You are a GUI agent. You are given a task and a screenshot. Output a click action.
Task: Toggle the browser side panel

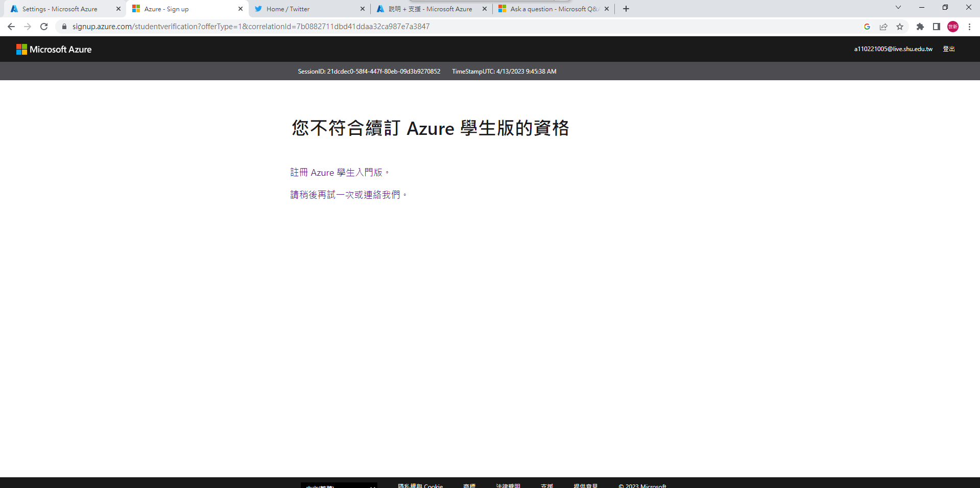[x=937, y=27]
